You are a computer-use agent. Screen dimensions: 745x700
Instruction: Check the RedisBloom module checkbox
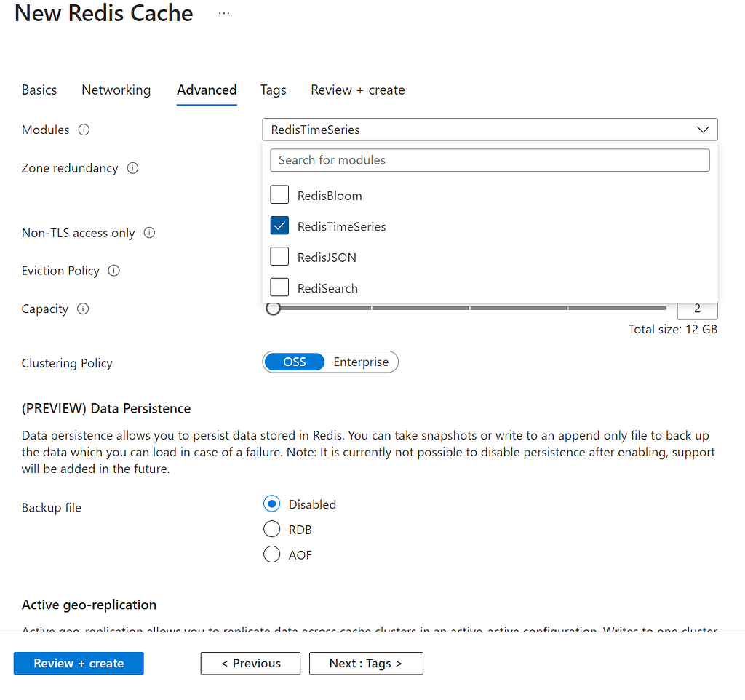click(279, 194)
